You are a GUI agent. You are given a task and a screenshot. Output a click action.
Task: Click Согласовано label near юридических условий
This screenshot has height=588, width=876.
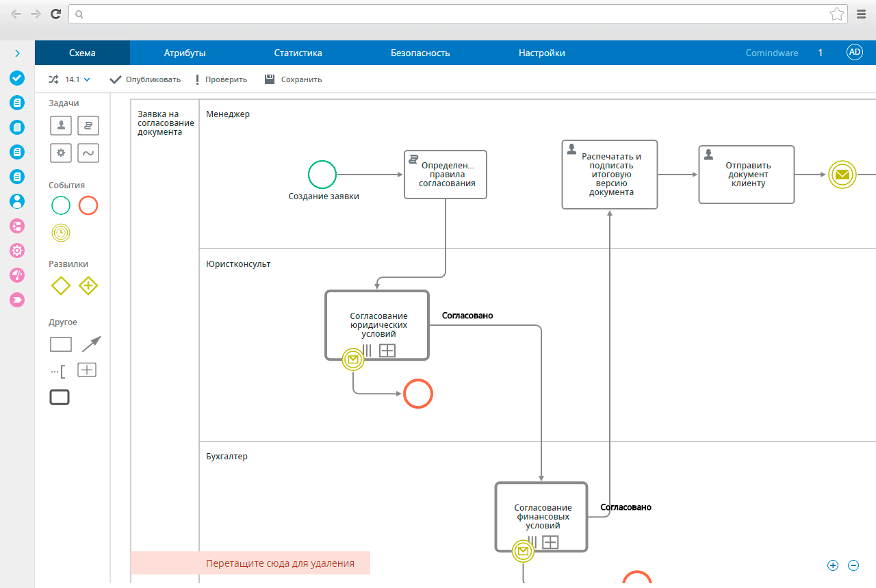point(467,316)
